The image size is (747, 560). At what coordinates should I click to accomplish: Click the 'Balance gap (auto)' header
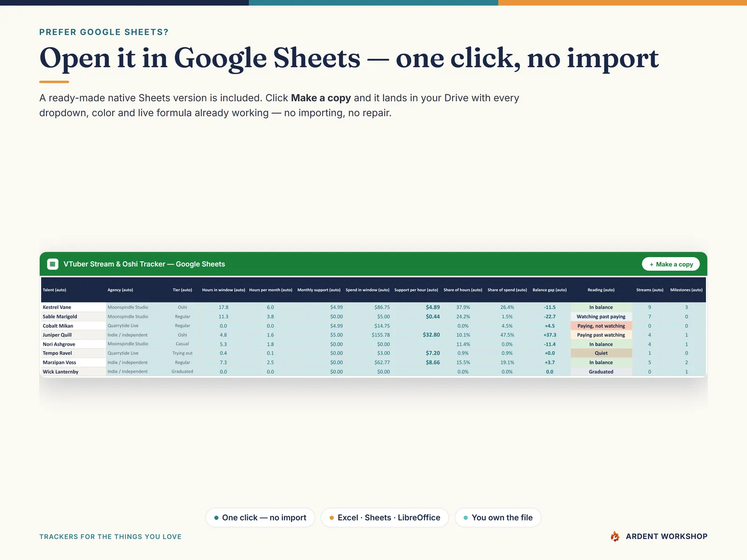click(550, 290)
